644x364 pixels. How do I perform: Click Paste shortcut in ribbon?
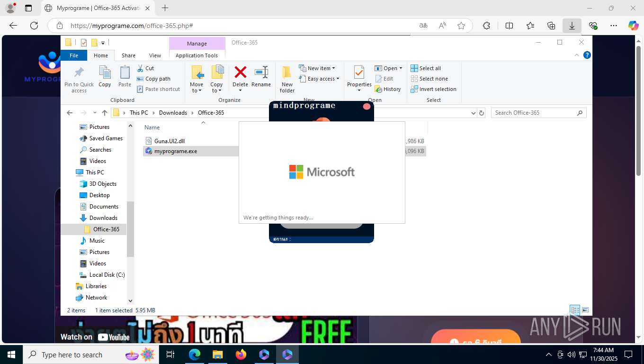159,89
